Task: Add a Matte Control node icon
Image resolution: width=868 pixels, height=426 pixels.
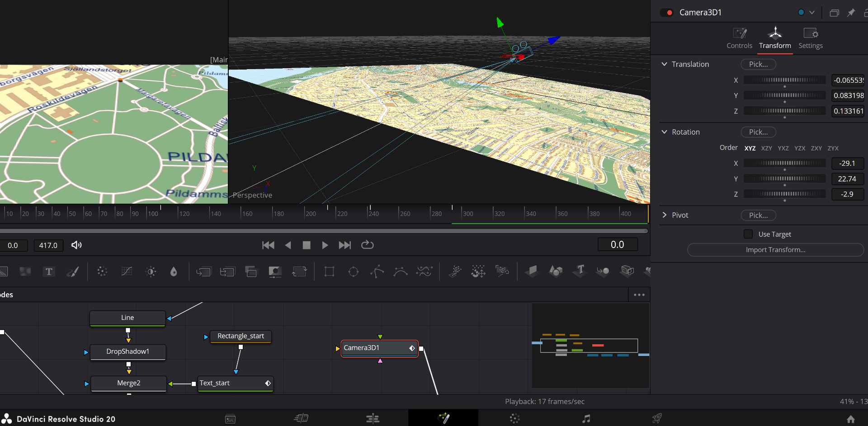Action: pyautogui.click(x=275, y=272)
